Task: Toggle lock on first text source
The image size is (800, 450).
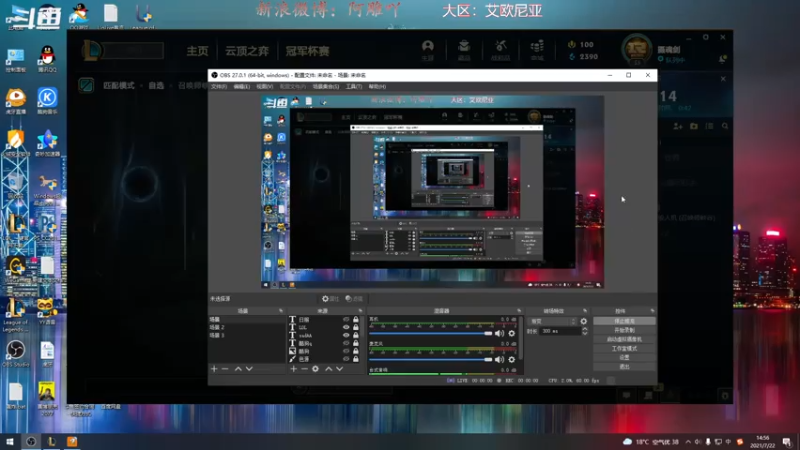Action: pyautogui.click(x=356, y=319)
